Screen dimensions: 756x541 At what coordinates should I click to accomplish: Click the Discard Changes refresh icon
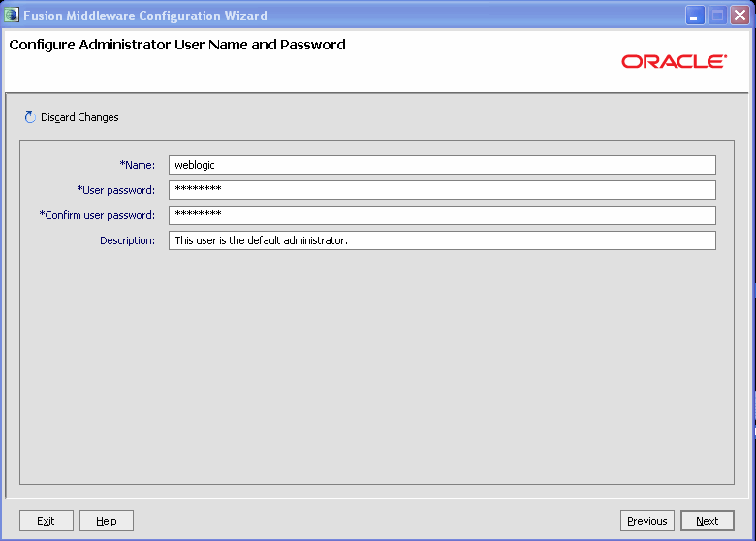click(x=30, y=117)
